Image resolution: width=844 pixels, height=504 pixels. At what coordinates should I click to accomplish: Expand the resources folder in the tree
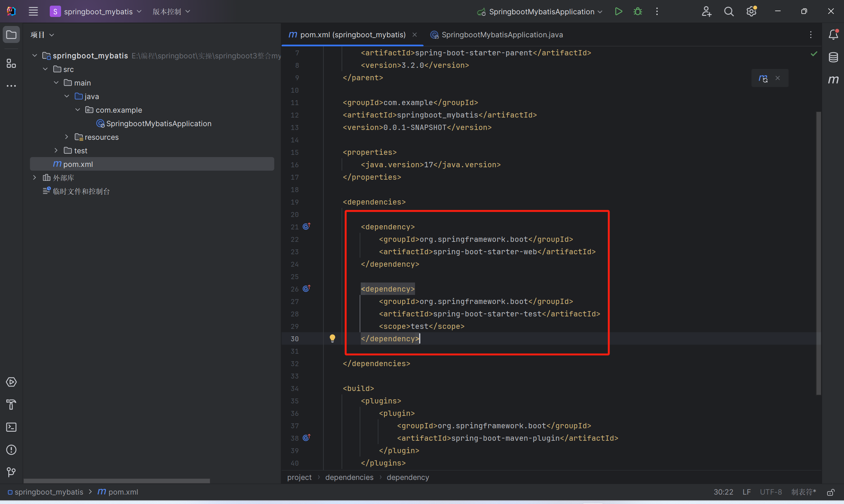67,137
